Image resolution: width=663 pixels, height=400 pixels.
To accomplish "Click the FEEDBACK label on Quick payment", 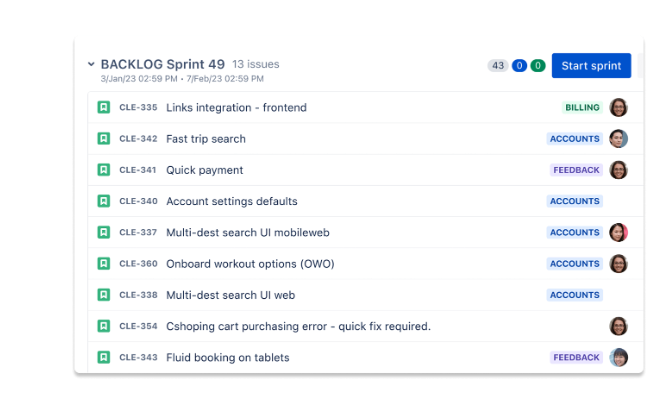I will pyautogui.click(x=576, y=170).
